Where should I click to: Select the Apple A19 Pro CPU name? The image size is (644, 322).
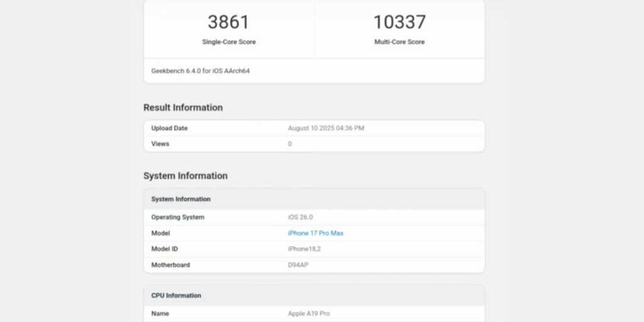tap(309, 313)
